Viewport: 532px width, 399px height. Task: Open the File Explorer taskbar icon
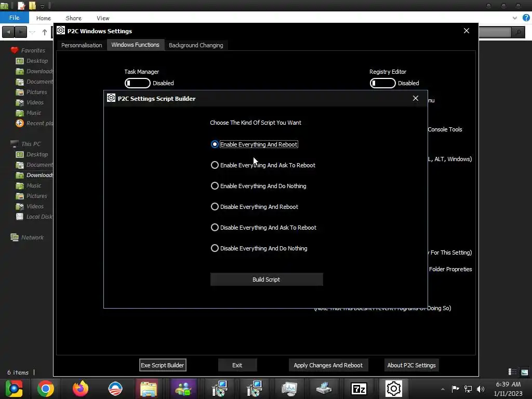coord(148,389)
